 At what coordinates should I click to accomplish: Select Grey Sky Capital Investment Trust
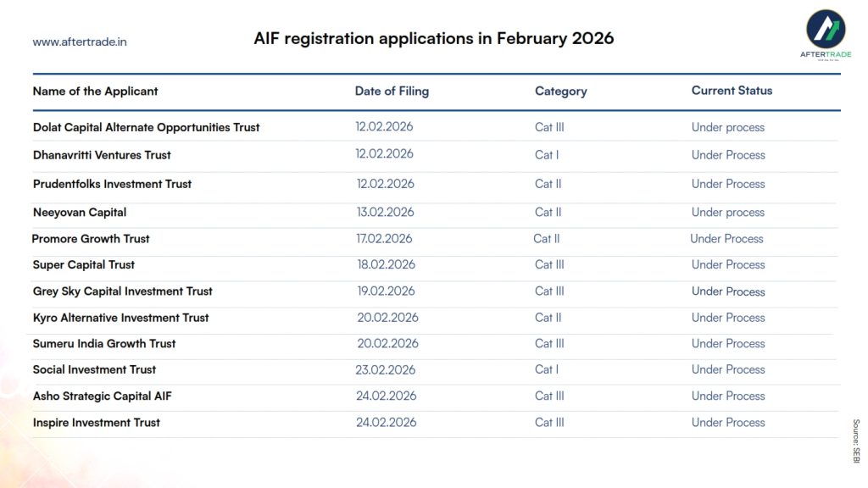coord(122,291)
